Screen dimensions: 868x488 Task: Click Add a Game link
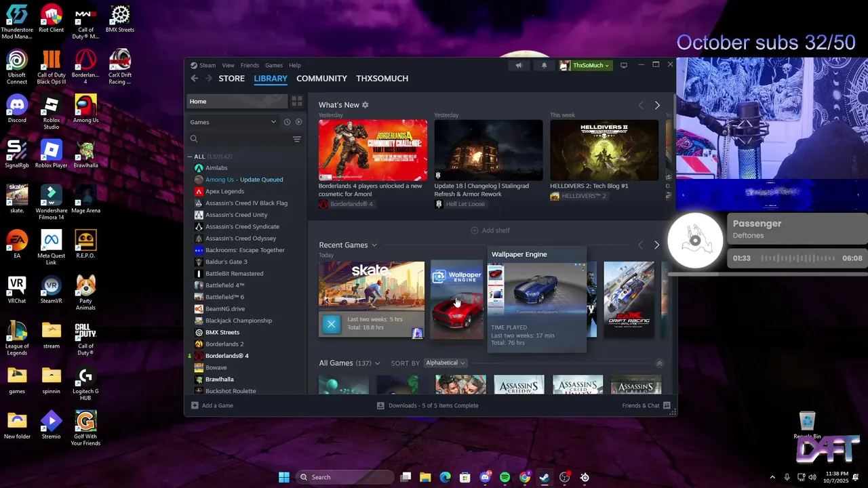pyautogui.click(x=217, y=405)
